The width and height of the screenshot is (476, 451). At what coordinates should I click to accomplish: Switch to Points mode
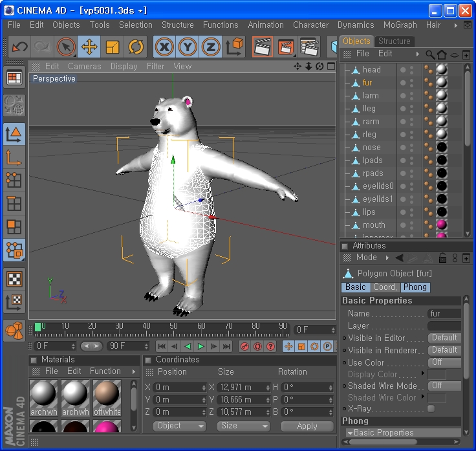tap(14, 180)
